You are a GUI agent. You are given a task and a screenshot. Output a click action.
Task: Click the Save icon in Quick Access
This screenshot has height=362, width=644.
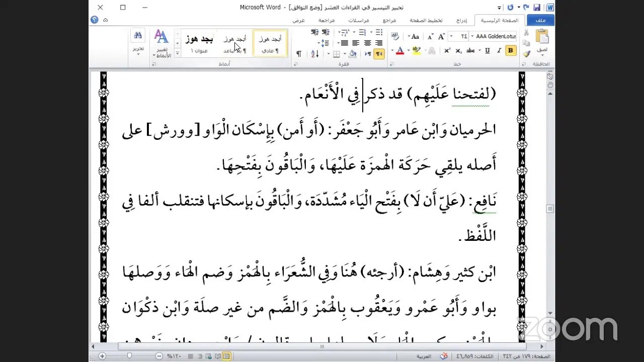537,7
